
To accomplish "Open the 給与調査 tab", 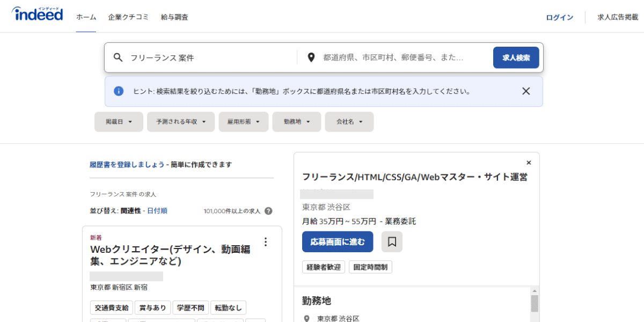I will click(x=174, y=17).
